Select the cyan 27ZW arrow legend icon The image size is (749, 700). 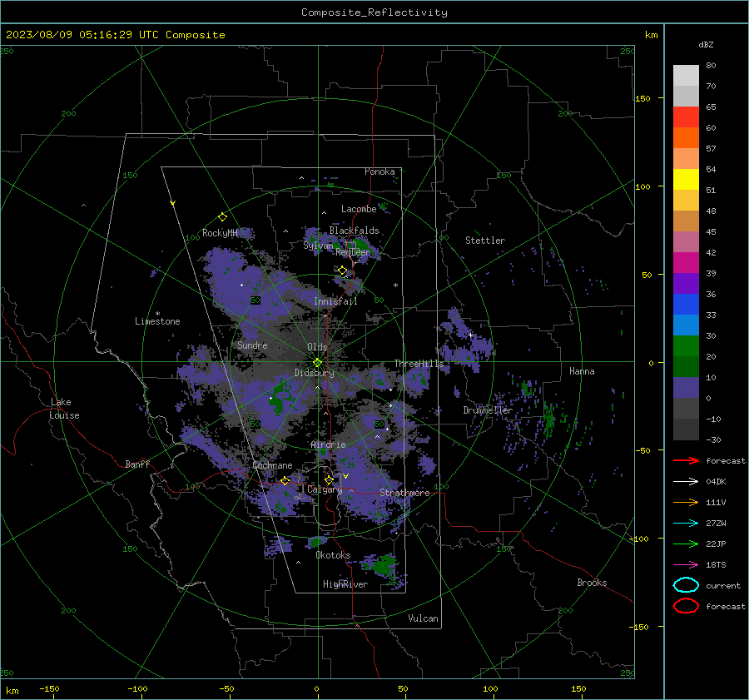tap(686, 524)
